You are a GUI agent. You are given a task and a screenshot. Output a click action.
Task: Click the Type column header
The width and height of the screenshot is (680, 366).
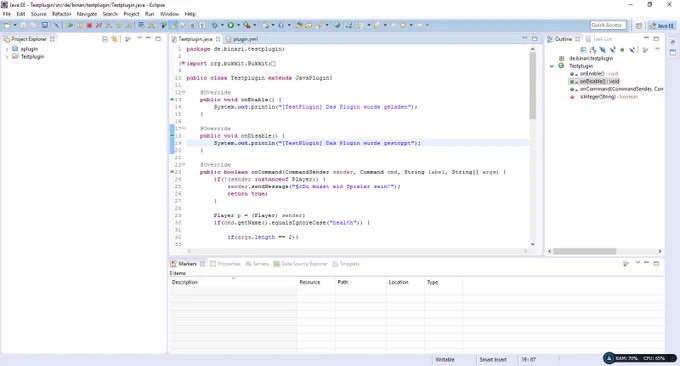point(443,282)
